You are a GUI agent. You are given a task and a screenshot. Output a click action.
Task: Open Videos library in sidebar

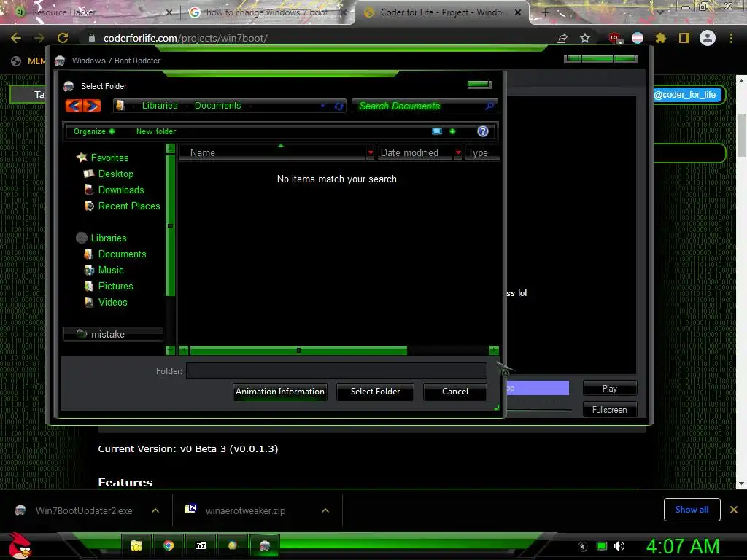point(113,303)
